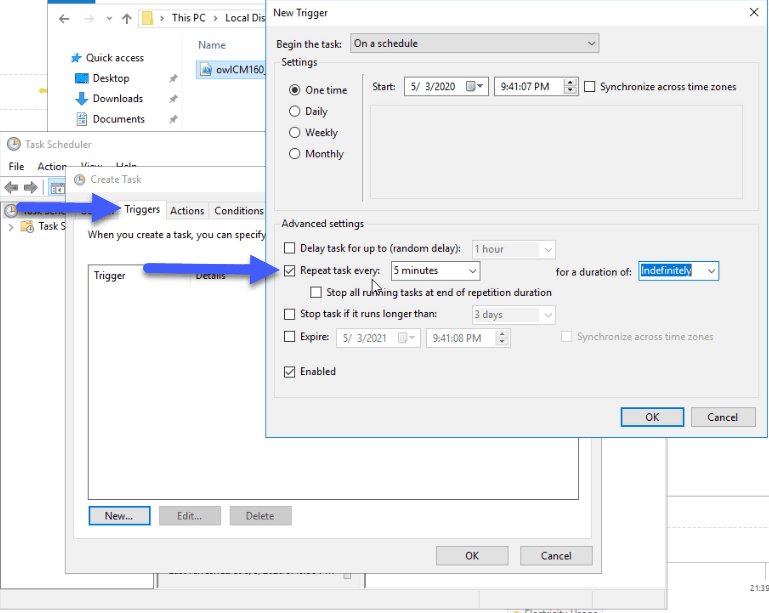The height and width of the screenshot is (613, 769).
Task: Switch to the Actions tab
Action: pos(187,211)
